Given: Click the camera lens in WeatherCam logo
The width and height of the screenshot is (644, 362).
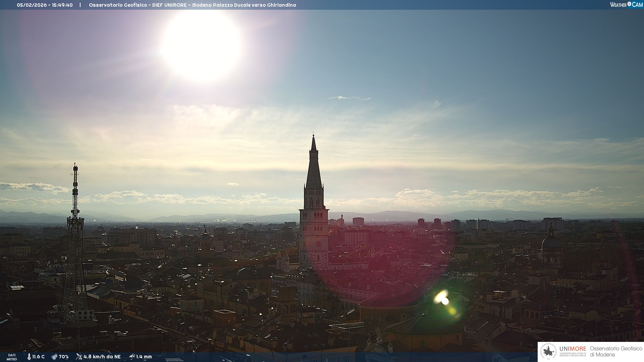Looking at the screenshot, I should (629, 4).
